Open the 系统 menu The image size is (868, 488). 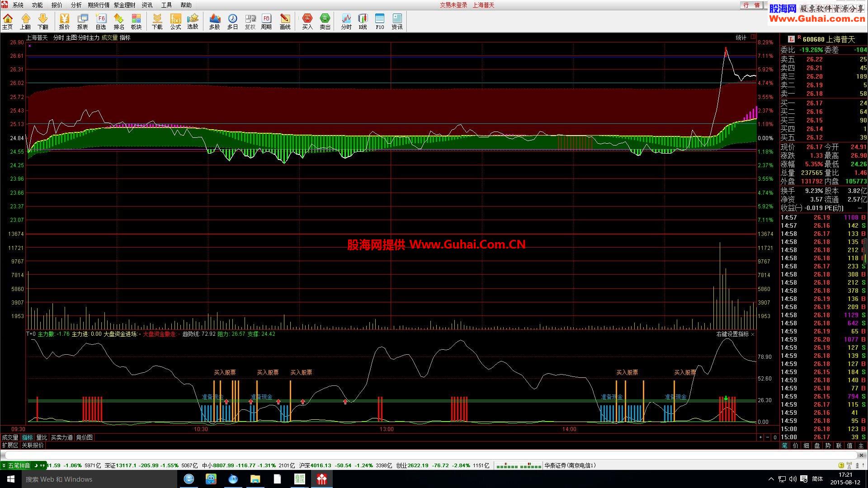click(x=18, y=5)
